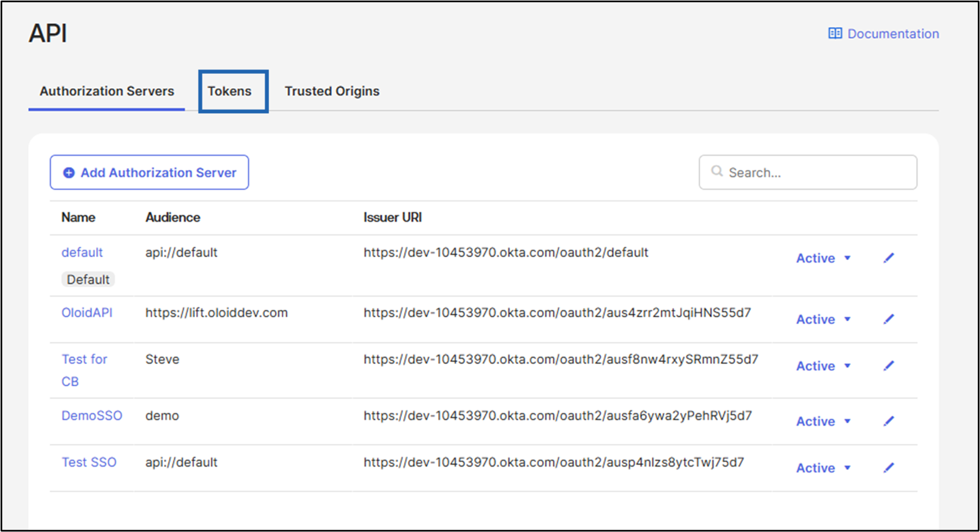Screen dimensions: 980x532
Task: Open the Tokens tab
Action: coord(229,91)
